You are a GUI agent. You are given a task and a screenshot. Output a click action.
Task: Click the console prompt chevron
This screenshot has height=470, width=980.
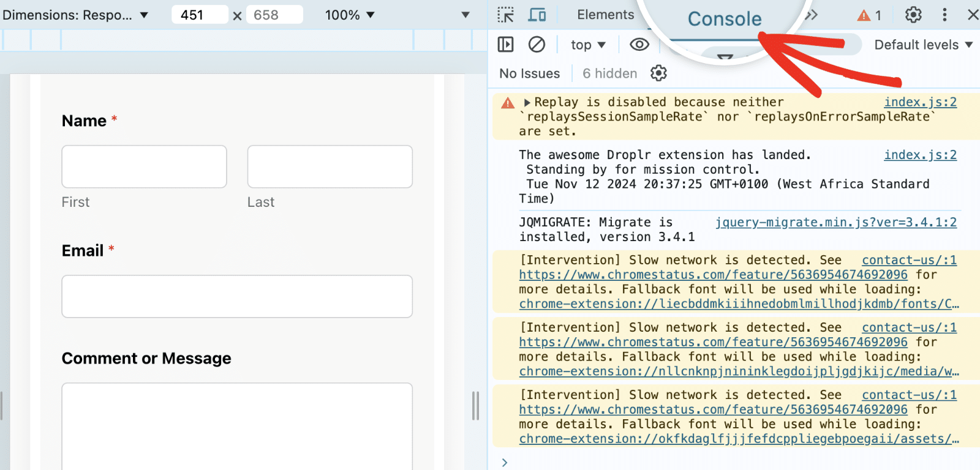(x=505, y=463)
